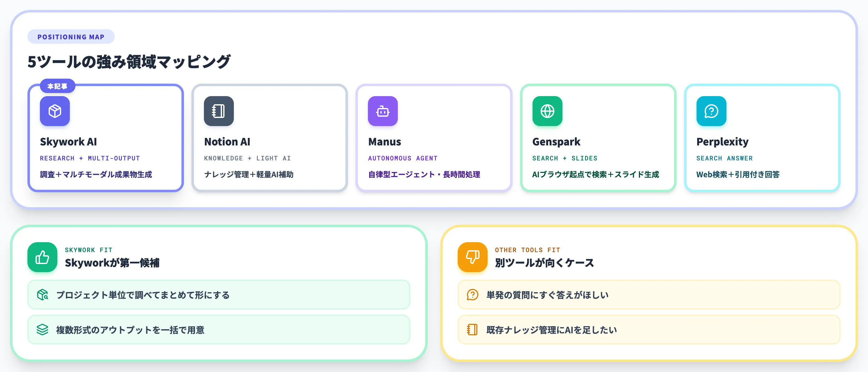Select the Skywork AI card title
This screenshot has width=868, height=372.
tap(68, 142)
